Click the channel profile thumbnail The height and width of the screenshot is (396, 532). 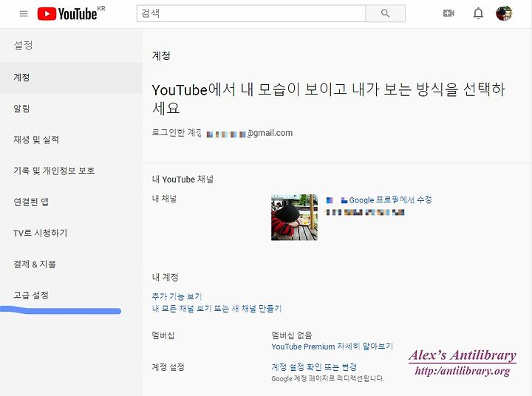coord(295,217)
